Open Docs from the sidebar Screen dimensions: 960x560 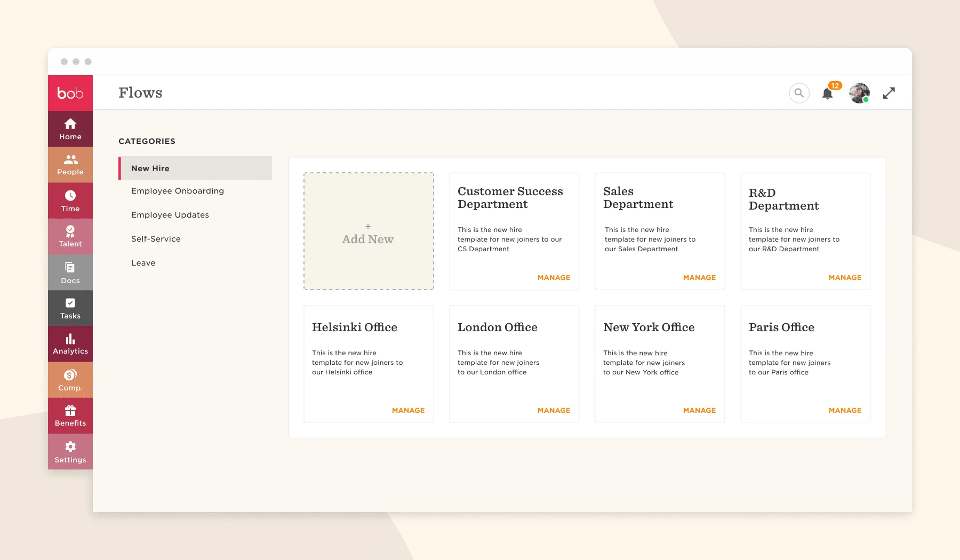[x=70, y=273]
